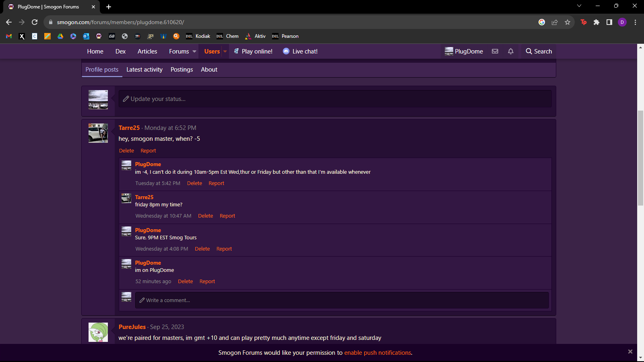Click the share page icon in address bar

[555, 23]
